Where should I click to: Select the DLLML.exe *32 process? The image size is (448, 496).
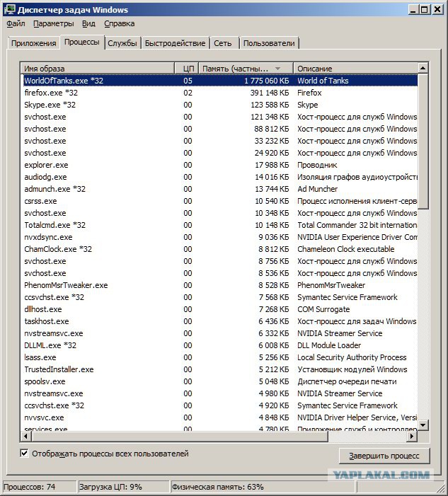(220, 345)
